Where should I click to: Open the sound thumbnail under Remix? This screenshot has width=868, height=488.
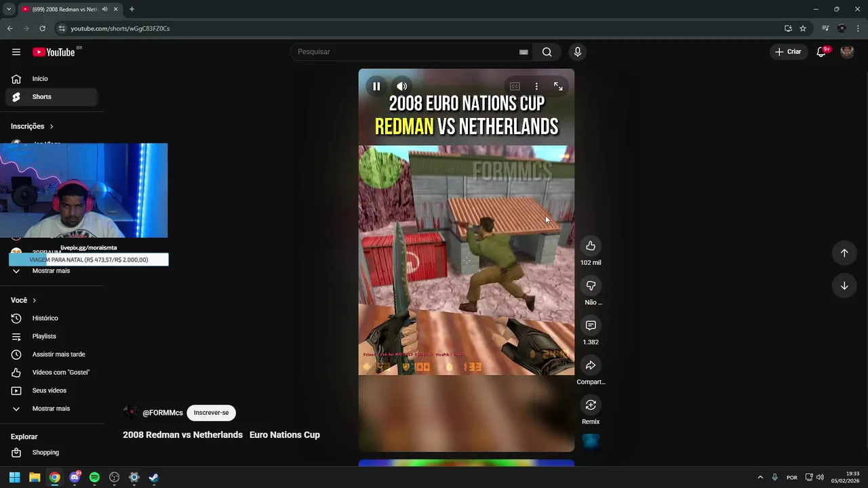(591, 442)
